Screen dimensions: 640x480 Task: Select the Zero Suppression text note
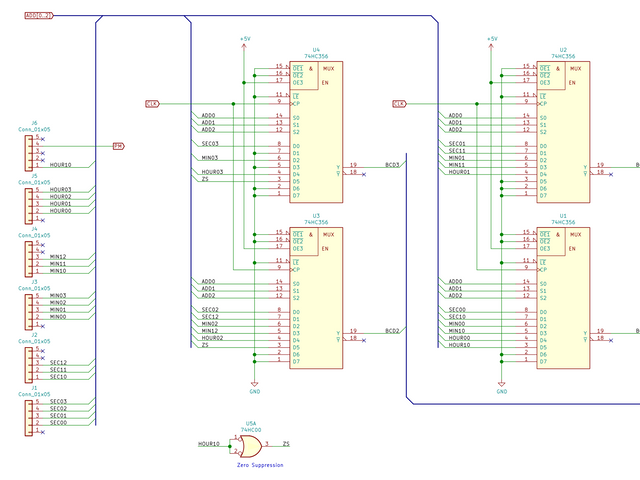pos(260,465)
